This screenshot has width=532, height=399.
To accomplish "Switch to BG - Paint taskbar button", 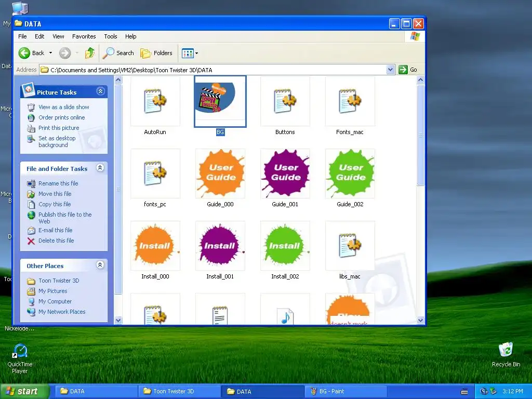I will (x=345, y=391).
